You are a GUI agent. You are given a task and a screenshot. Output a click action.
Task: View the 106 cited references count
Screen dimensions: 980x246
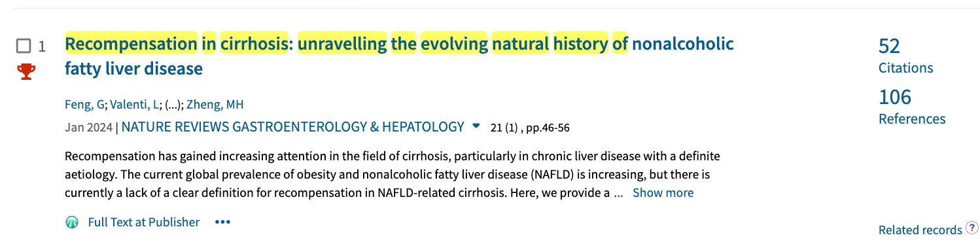895,97
